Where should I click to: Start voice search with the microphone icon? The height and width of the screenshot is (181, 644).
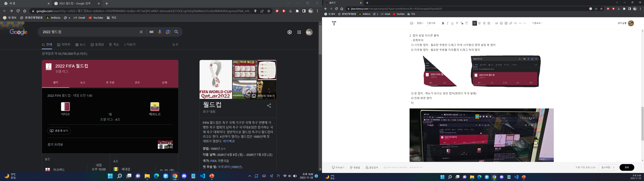(x=160, y=32)
